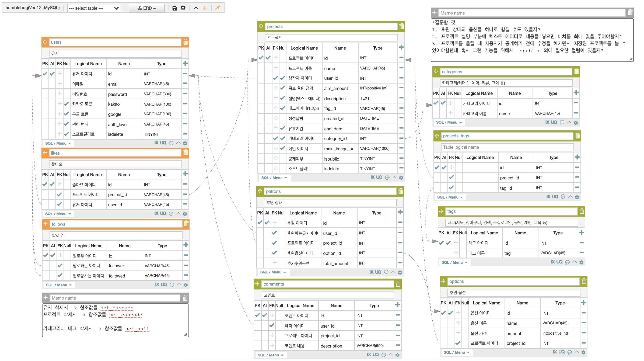
Task: Toggle AI check for projects id row
Action: (x=268, y=58)
